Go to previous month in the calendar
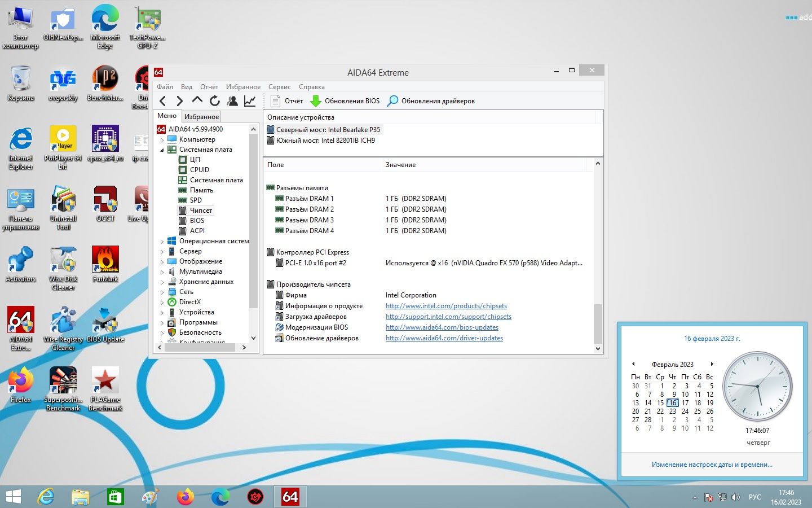This screenshot has width=812, height=508. [633, 364]
